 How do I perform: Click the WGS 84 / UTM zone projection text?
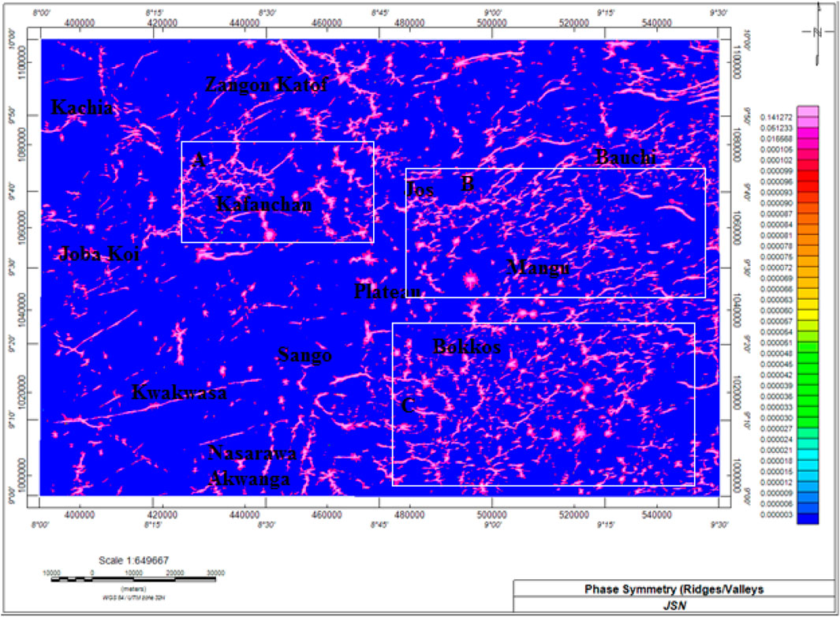click(133, 597)
